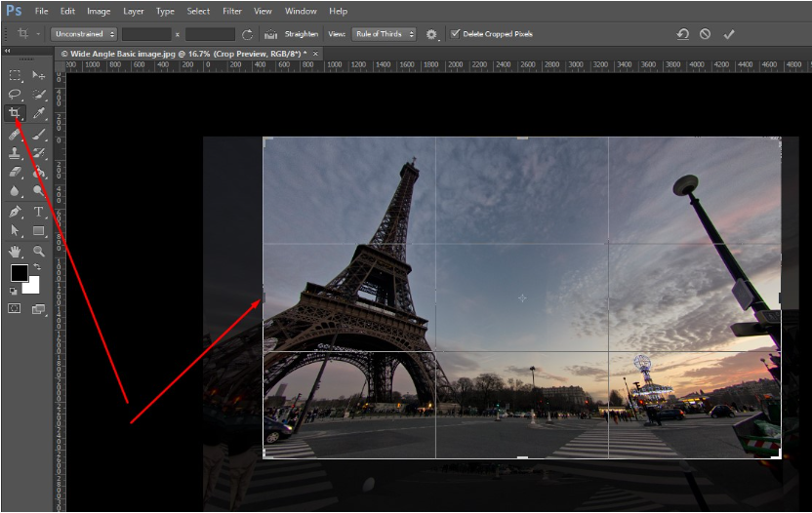Open the View menu
This screenshot has width=812, height=513.
point(263,11)
